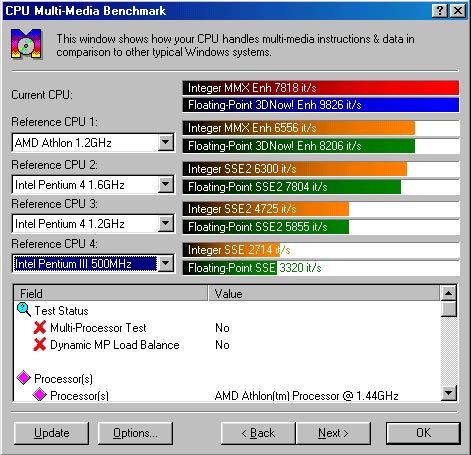
Task: Click the list scrollbar down arrow
Action: (x=449, y=393)
